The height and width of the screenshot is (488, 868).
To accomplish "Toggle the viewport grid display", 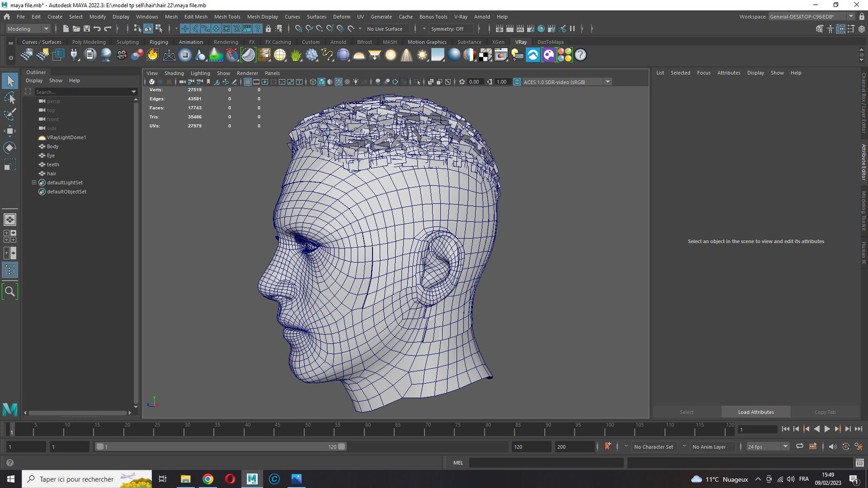I will [x=247, y=82].
